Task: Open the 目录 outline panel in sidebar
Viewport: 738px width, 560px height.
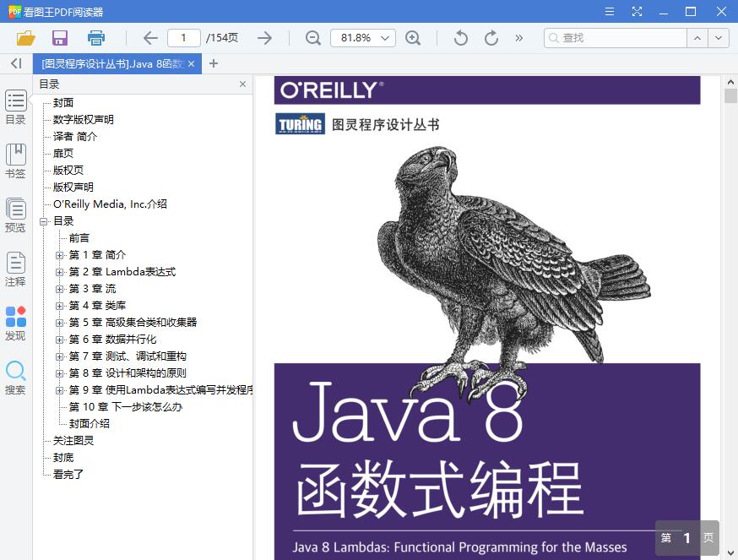Action: [x=15, y=107]
